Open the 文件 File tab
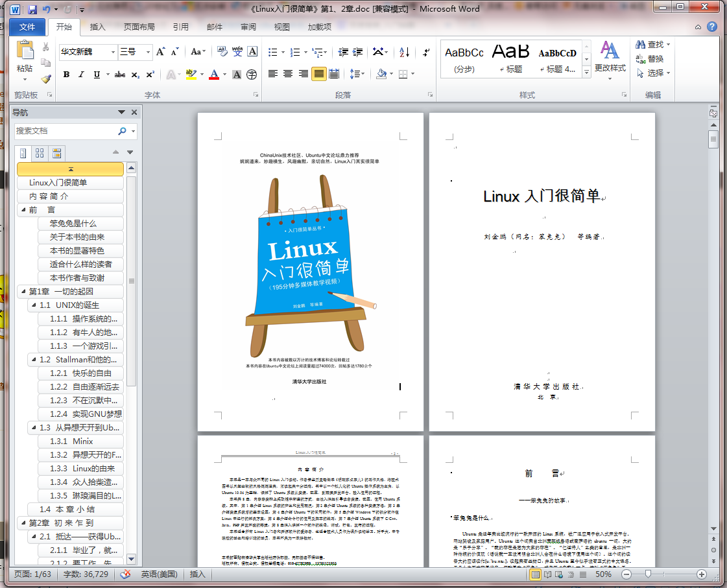This screenshot has height=588, width=727. [27, 27]
